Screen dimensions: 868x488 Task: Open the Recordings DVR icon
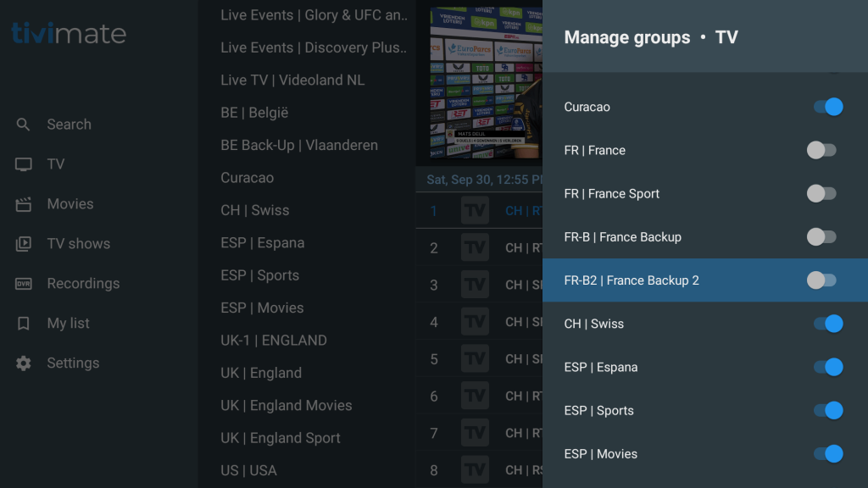coord(24,284)
